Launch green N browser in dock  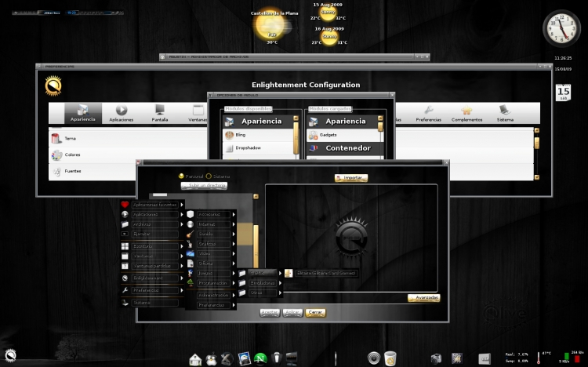260,358
